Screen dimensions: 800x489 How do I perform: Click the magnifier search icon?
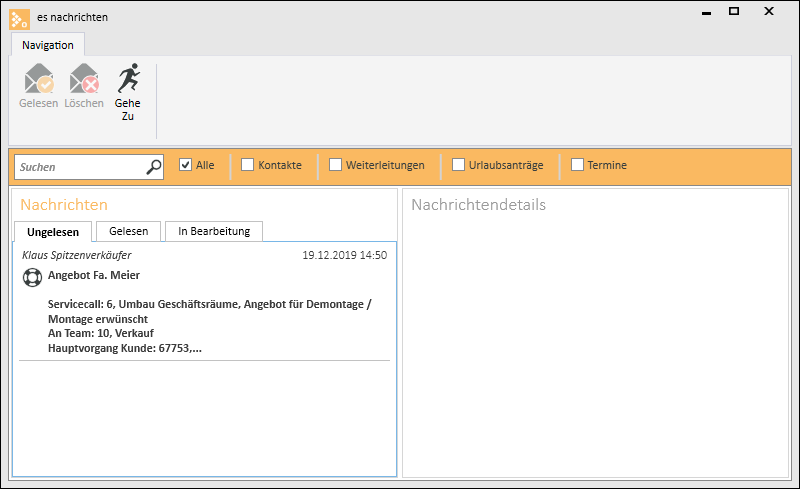(154, 167)
